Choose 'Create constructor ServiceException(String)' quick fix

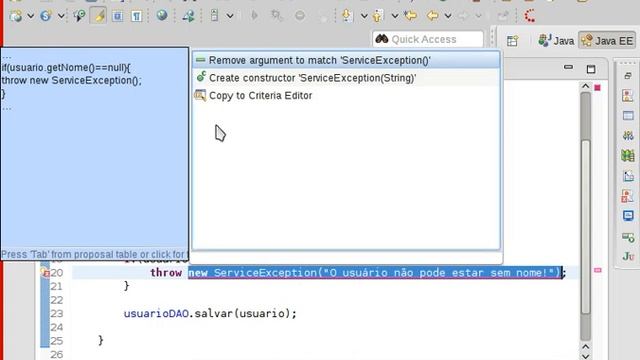pyautogui.click(x=346, y=78)
